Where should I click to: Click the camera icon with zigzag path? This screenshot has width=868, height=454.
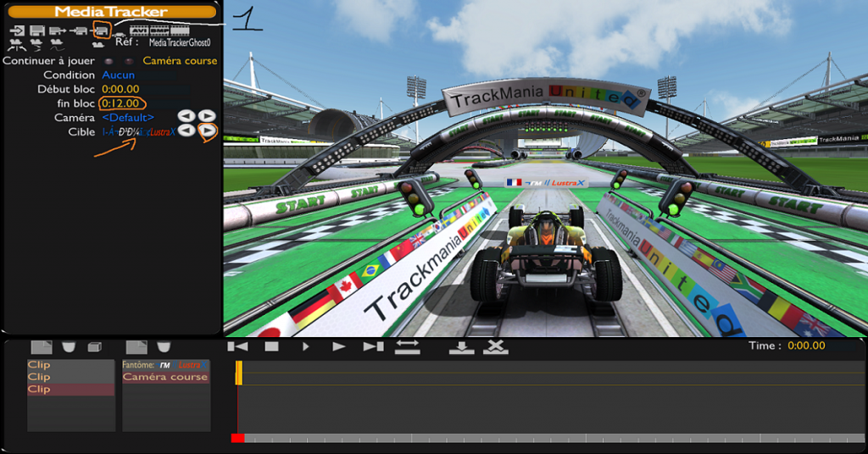tap(36, 46)
